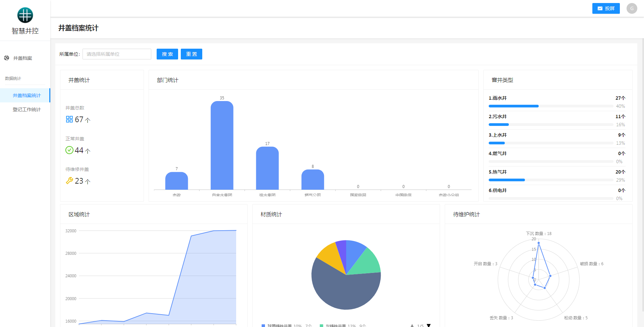Go to next legend page arrow
The image size is (644, 327).
pos(428,325)
